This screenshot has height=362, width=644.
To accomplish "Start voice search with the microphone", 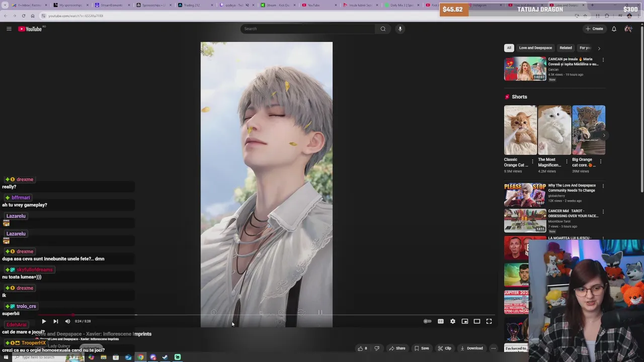I will coord(400,29).
